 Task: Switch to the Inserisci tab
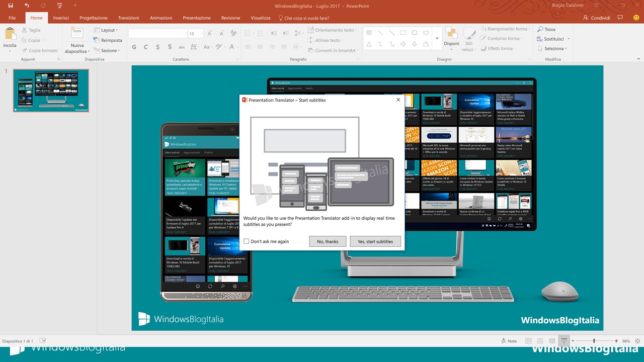61,18
